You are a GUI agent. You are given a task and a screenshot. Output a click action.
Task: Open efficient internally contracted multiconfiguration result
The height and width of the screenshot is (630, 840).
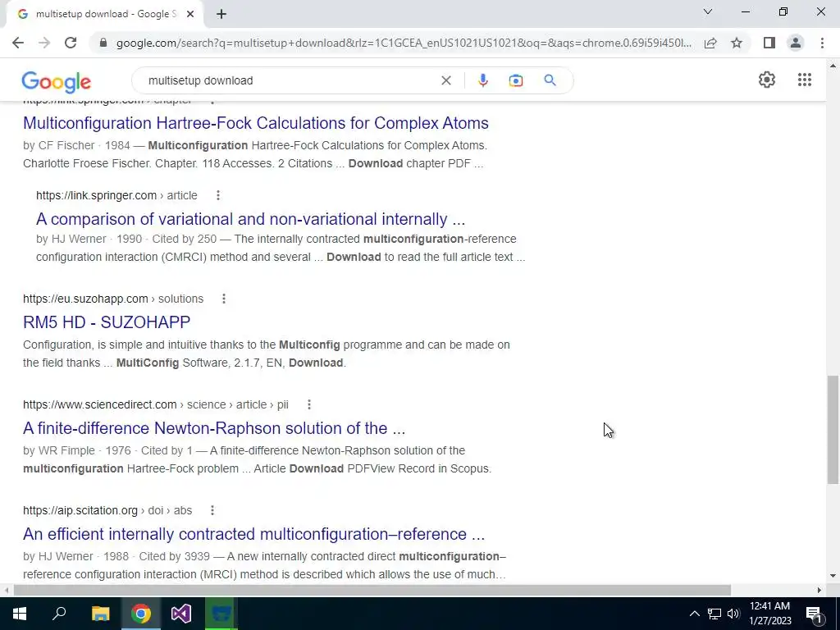[254, 534]
